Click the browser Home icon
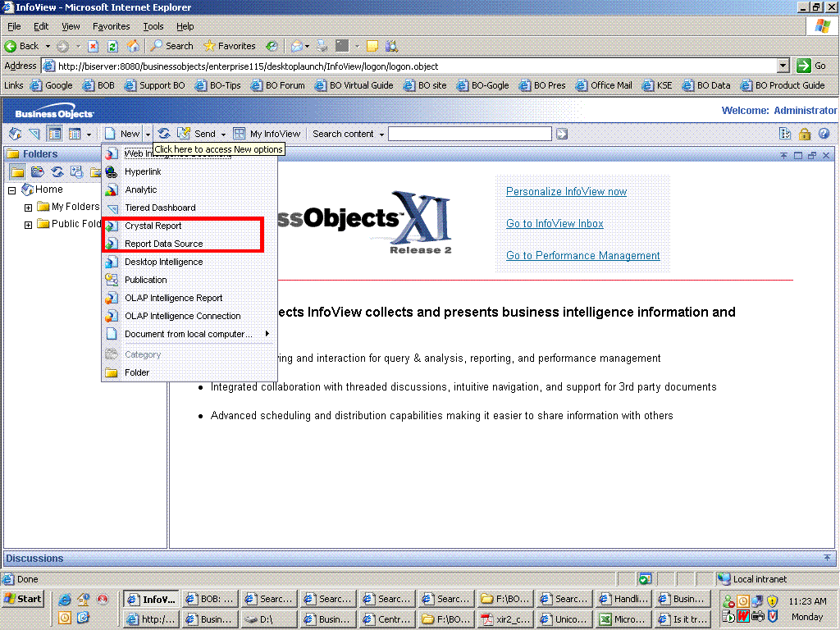 point(133,46)
